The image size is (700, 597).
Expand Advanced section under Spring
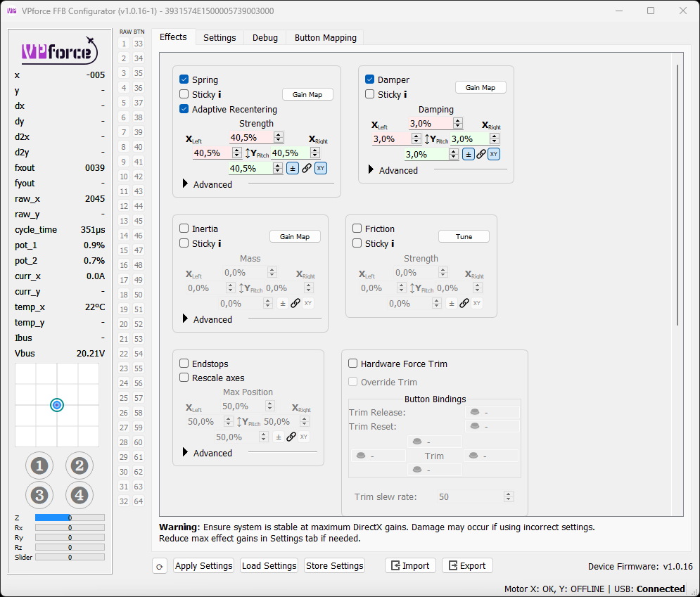[x=186, y=184]
